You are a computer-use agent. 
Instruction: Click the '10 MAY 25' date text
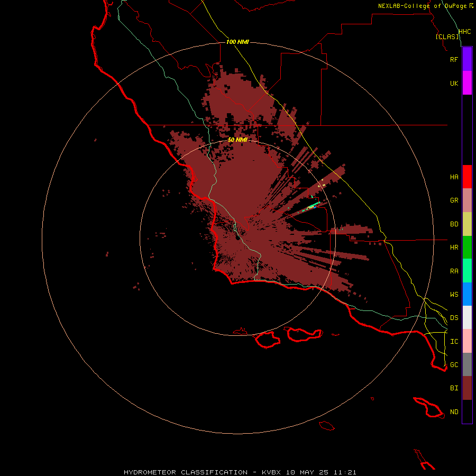click(x=307, y=472)
